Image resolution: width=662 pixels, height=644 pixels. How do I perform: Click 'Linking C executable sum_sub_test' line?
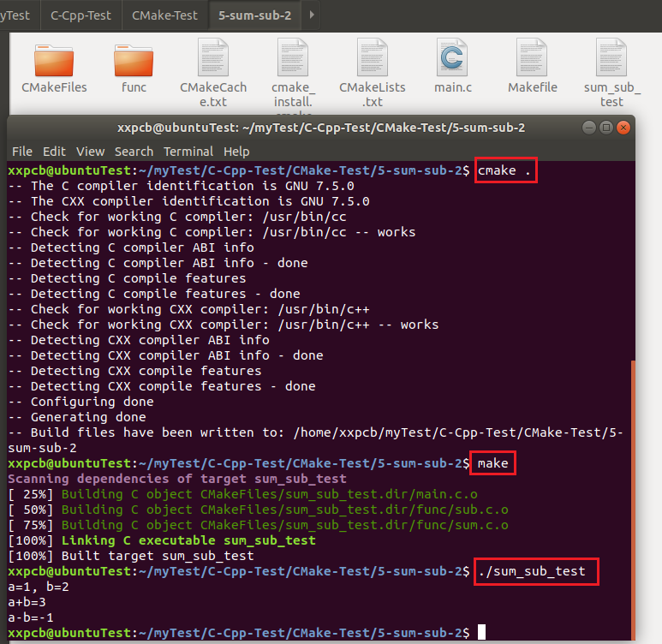pos(162,540)
